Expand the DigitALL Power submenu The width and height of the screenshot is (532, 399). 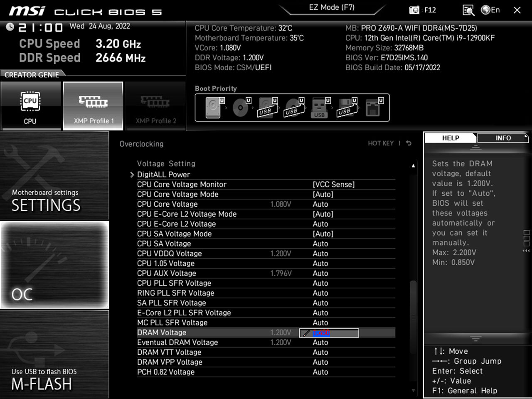point(163,174)
